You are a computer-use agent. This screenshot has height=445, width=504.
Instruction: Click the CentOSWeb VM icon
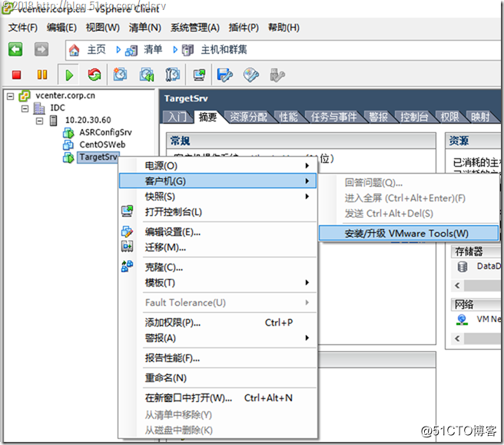pos(68,144)
